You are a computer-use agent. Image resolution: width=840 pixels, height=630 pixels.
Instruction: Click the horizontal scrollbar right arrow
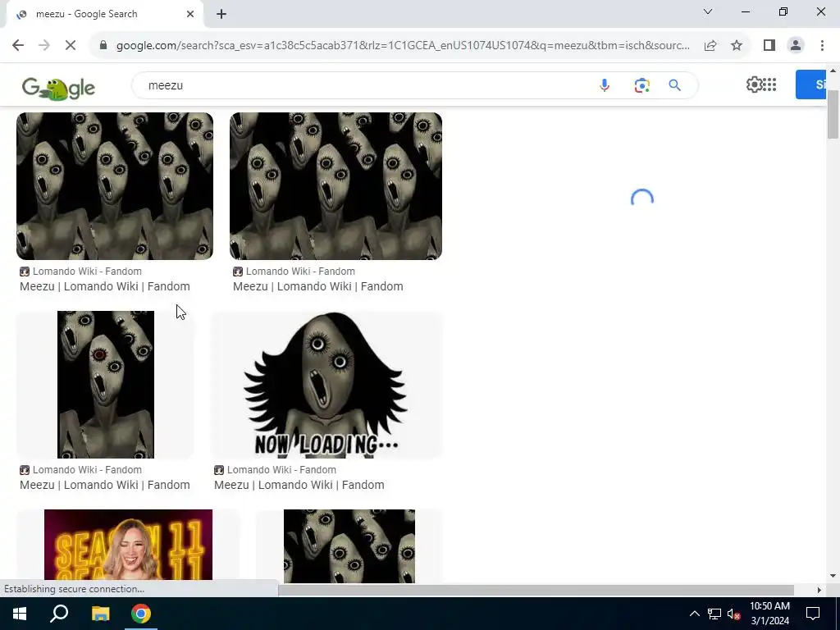click(819, 590)
